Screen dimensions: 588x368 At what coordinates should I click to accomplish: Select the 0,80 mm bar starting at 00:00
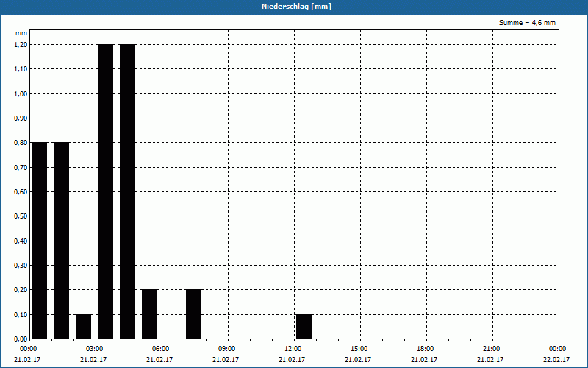40,241
